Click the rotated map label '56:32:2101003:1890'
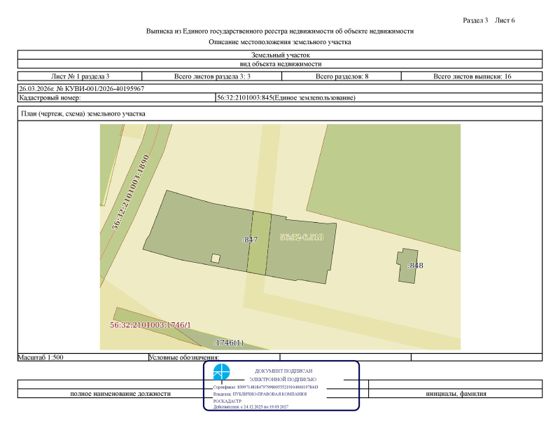 click(x=130, y=192)
